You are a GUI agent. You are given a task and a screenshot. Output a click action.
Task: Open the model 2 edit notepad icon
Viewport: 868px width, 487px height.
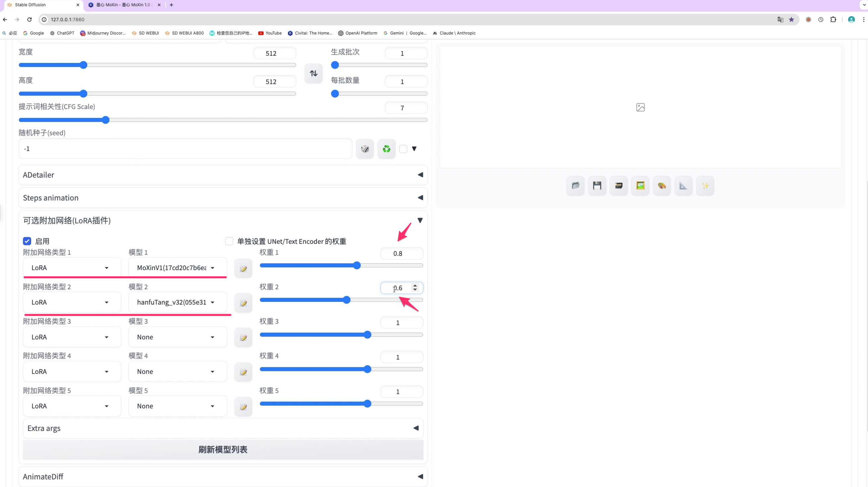pyautogui.click(x=243, y=303)
